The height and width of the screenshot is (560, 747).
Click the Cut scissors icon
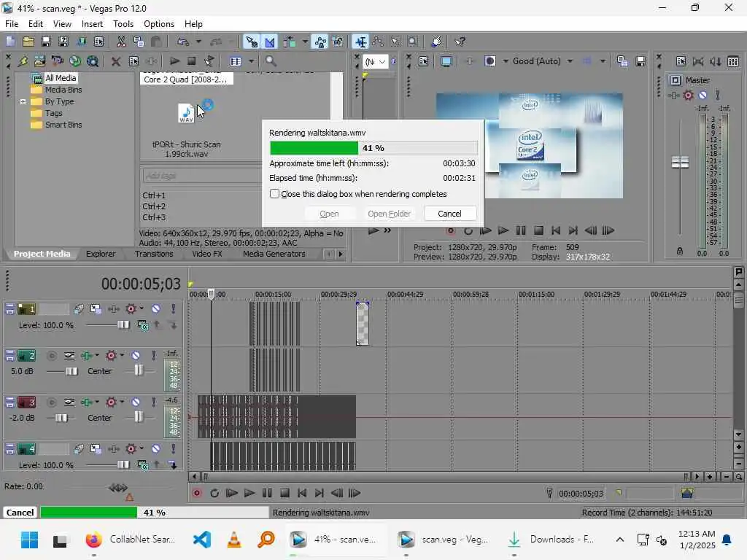click(x=121, y=42)
